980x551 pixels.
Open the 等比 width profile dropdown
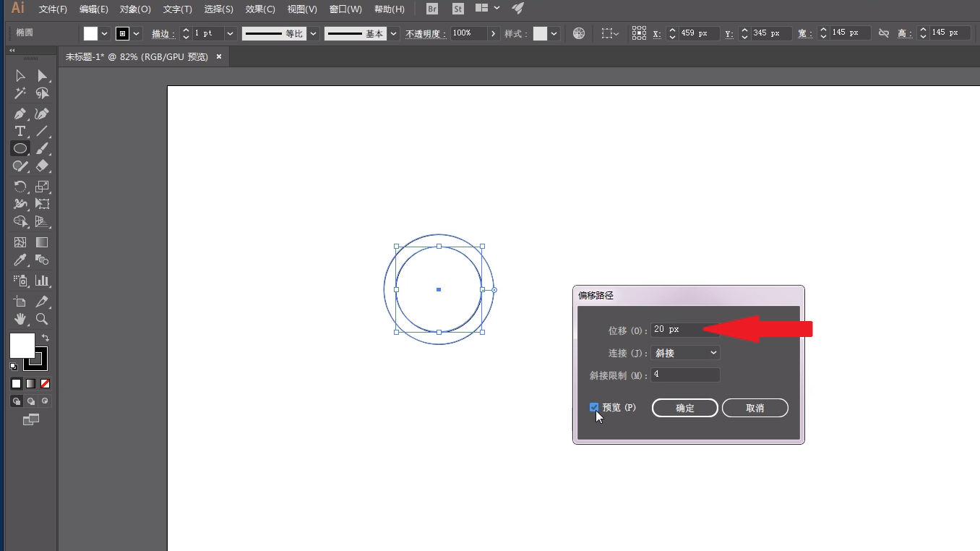click(x=313, y=33)
